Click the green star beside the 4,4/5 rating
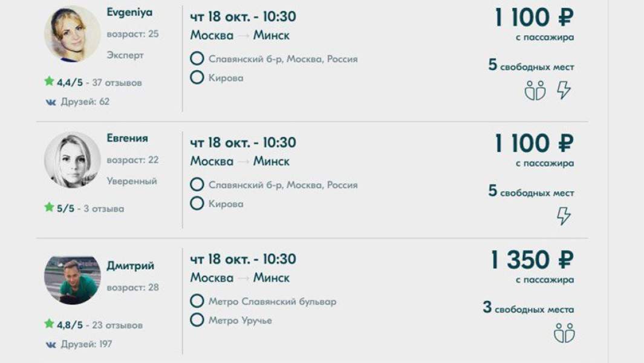644x363 pixels. pyautogui.click(x=49, y=82)
